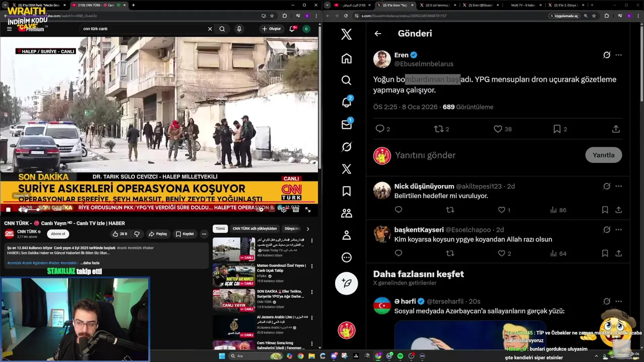
Task: Switch to X'te 3. Dünya browser tab
Action: 568,5
